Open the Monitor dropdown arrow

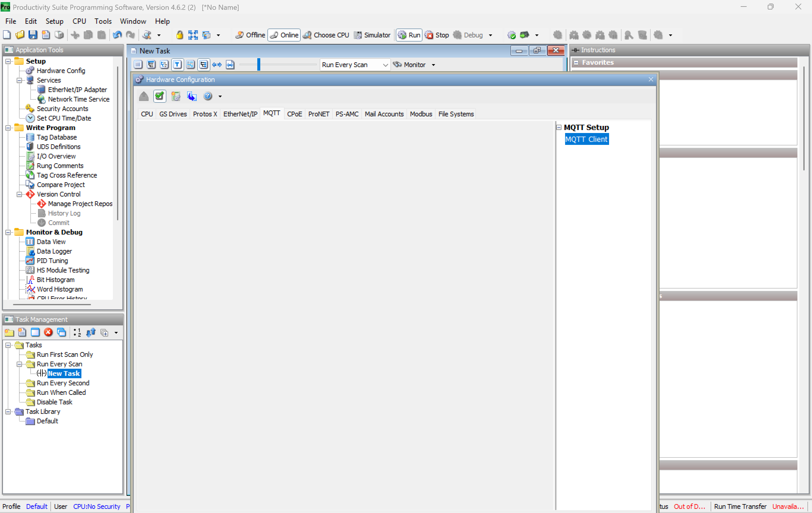(434, 65)
